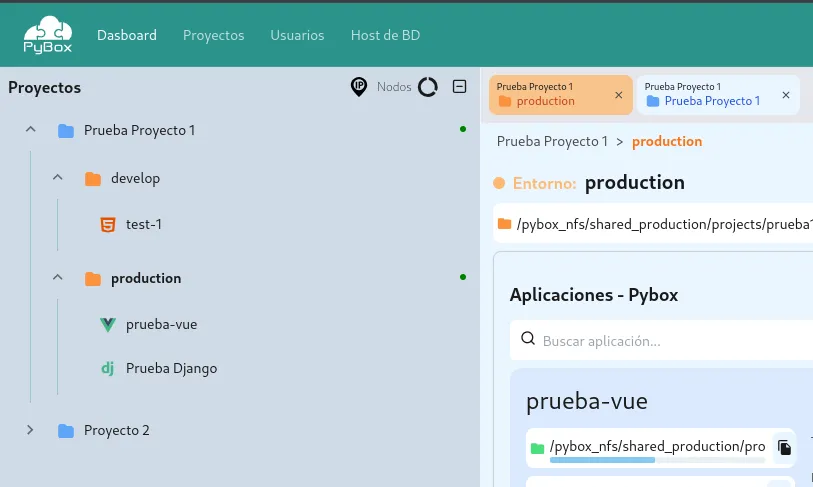Copy the prueba-vue path with copy icon
Viewport: 813px width, 487px height.
coord(784,447)
